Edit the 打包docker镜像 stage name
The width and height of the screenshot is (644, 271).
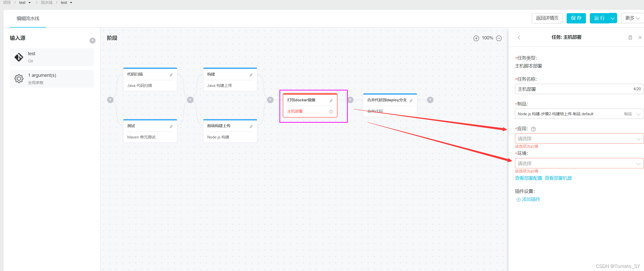click(x=331, y=101)
